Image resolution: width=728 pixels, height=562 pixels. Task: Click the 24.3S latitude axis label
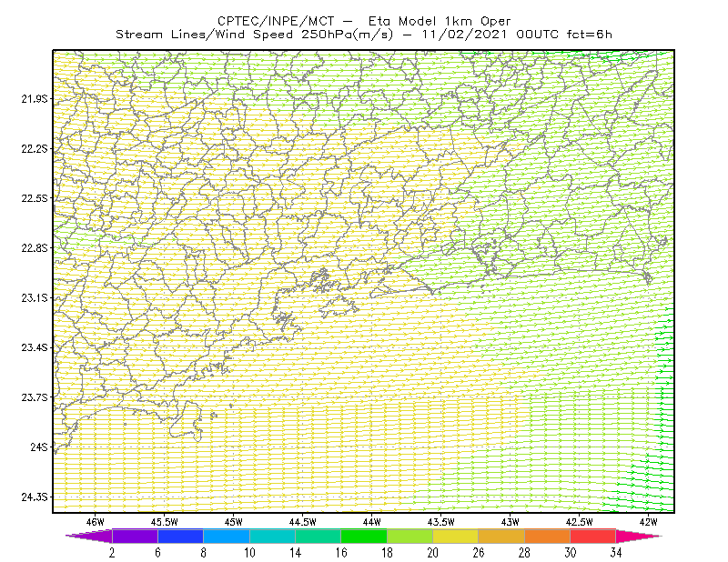[x=35, y=497]
